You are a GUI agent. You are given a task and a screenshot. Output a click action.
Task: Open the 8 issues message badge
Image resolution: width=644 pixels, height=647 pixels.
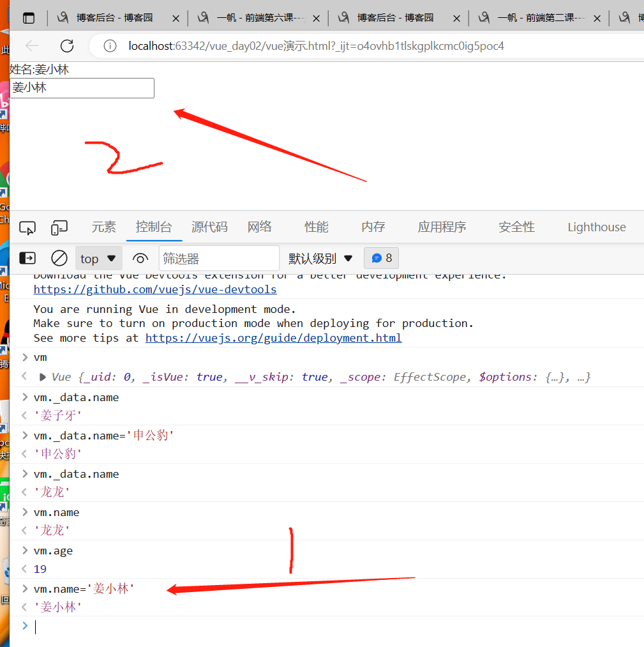(x=382, y=258)
